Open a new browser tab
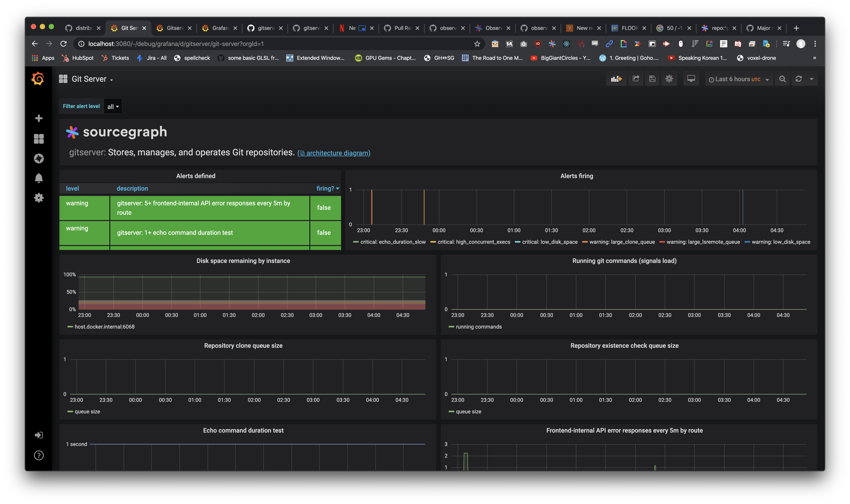 pyautogui.click(x=796, y=28)
